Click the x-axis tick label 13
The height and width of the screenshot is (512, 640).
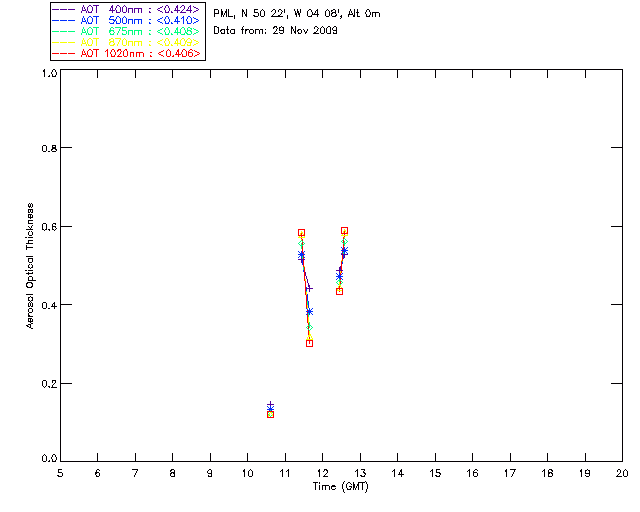pyautogui.click(x=360, y=473)
